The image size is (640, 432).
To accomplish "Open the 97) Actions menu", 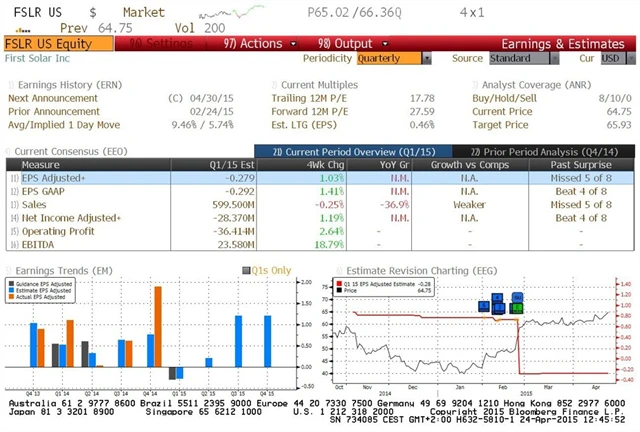I will (x=251, y=44).
